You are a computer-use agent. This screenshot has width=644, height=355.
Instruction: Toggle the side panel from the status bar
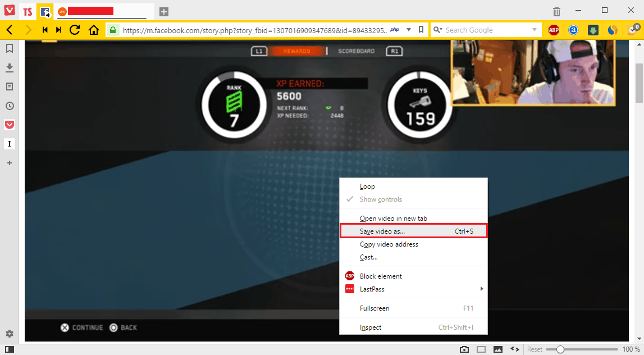[9, 349]
